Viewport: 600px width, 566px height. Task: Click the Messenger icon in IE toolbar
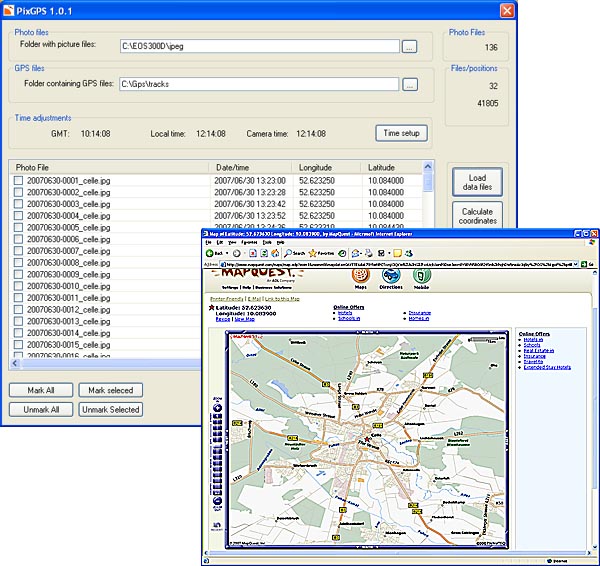[x=409, y=253]
